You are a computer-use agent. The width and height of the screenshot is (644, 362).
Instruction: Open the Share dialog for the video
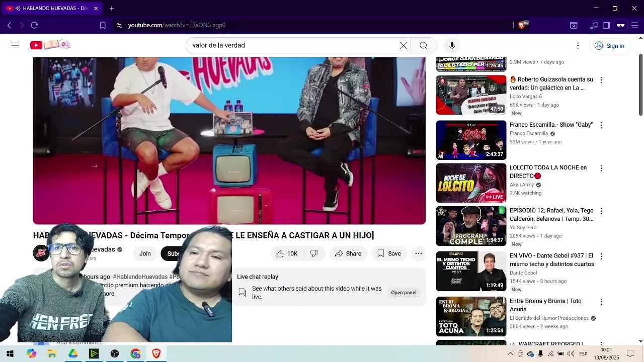(348, 254)
